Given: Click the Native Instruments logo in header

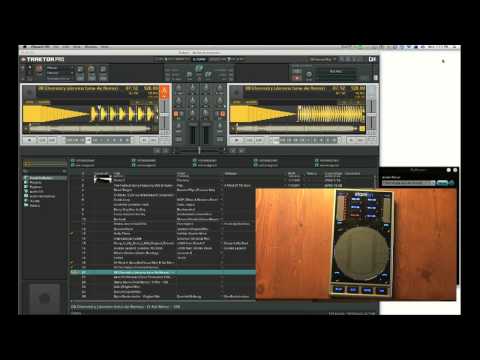Looking at the screenshot, I should click(x=372, y=59).
